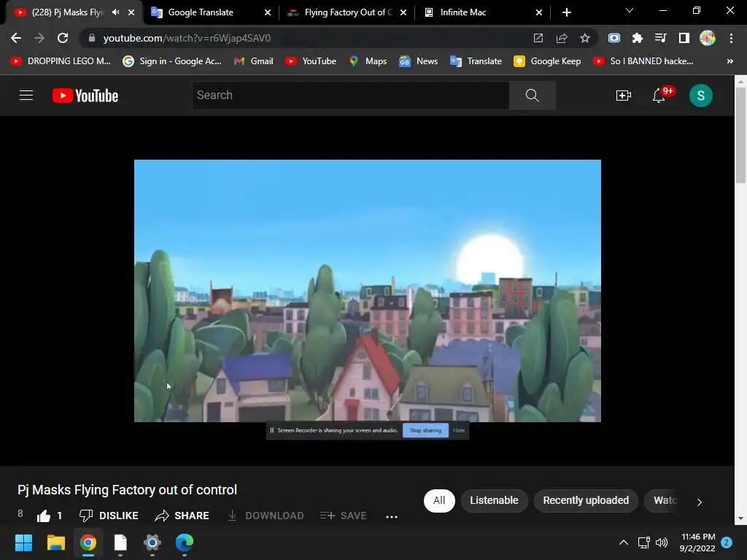The image size is (747, 560).
Task: Reload the page with the refresh icon
Action: click(x=63, y=38)
